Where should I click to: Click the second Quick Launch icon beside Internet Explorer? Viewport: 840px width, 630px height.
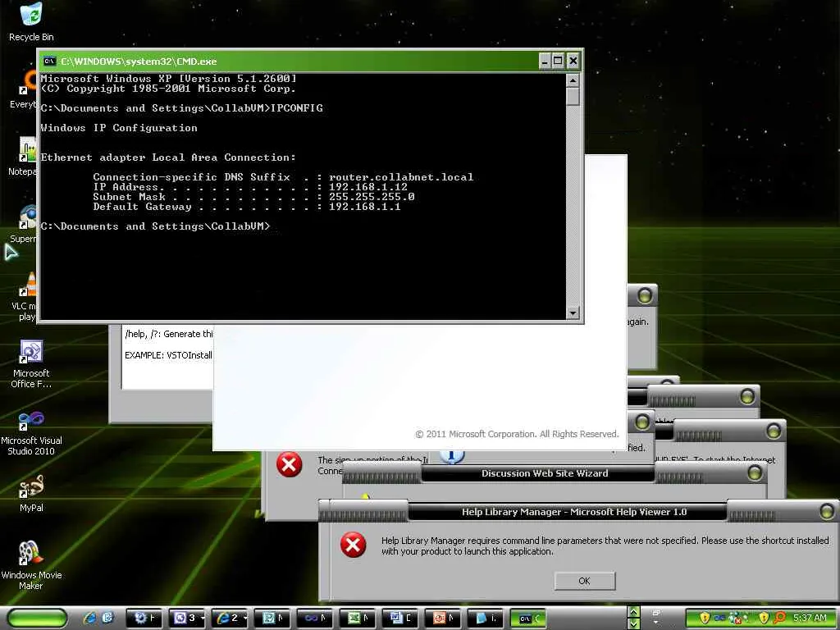[107, 618]
